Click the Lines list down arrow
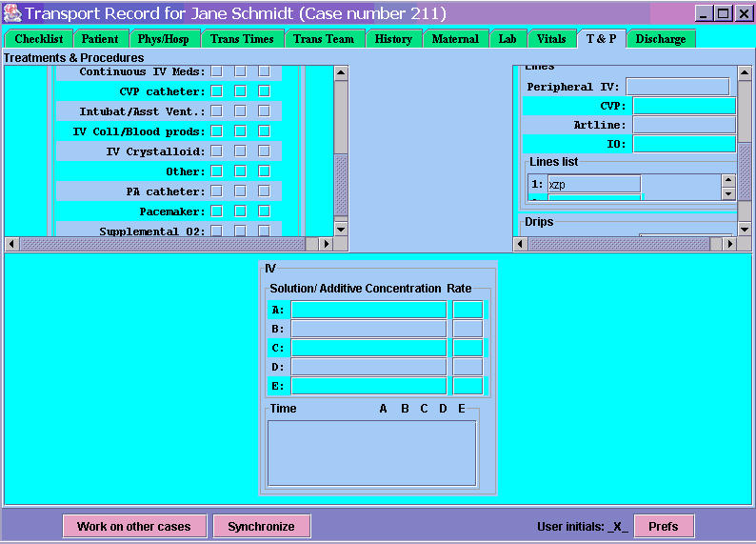 [x=728, y=193]
